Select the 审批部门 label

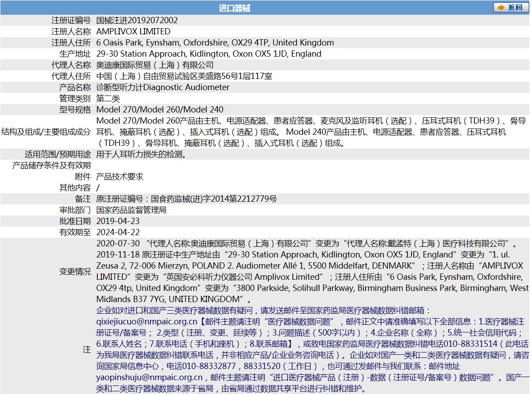coord(75,210)
